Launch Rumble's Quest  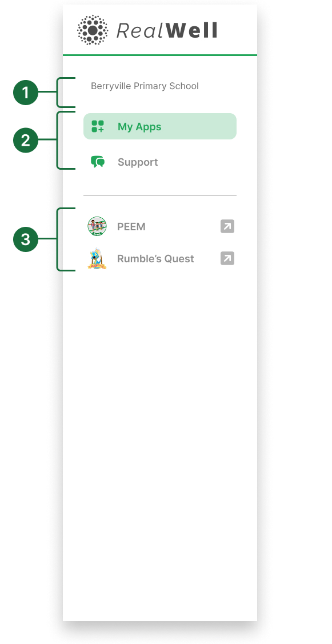[155, 258]
